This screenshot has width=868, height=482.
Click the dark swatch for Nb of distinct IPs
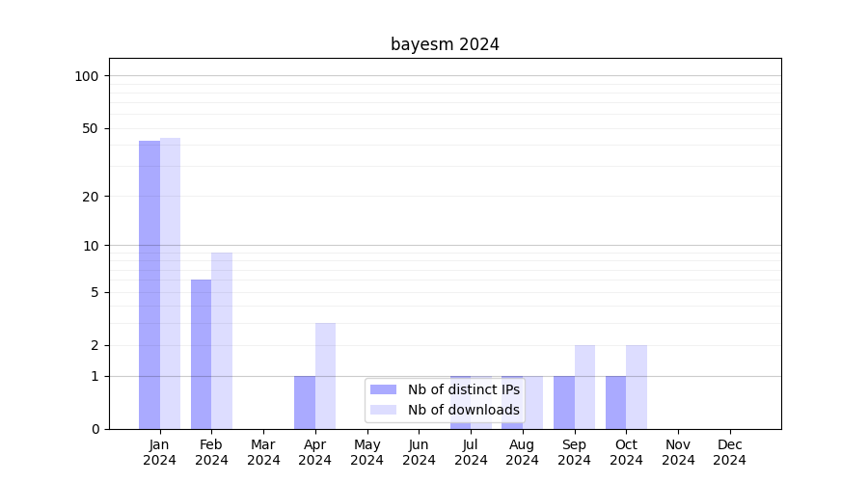(383, 389)
